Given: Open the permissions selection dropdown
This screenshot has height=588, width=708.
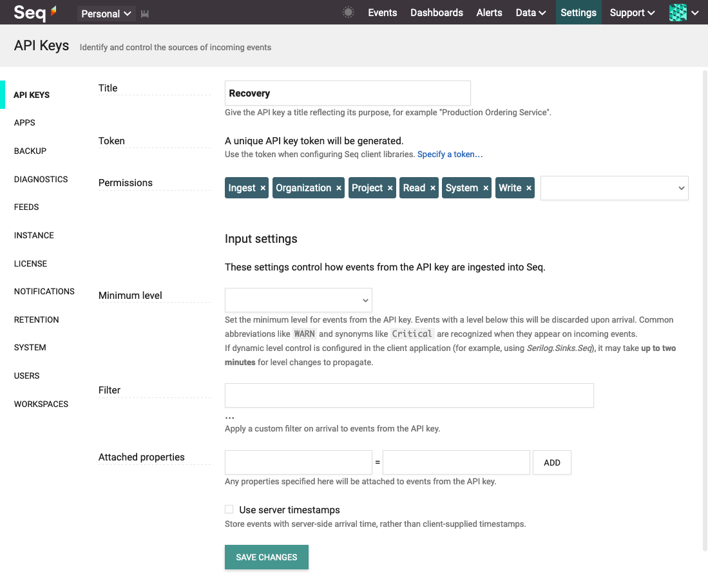Looking at the screenshot, I should click(614, 188).
